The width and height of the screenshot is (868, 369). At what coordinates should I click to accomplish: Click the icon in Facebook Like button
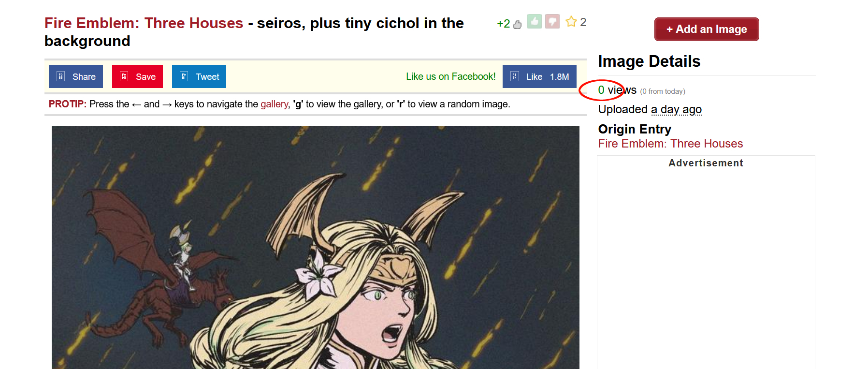[515, 76]
